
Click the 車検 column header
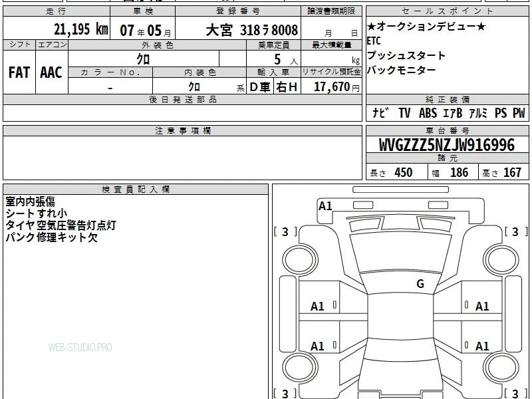coord(143,11)
